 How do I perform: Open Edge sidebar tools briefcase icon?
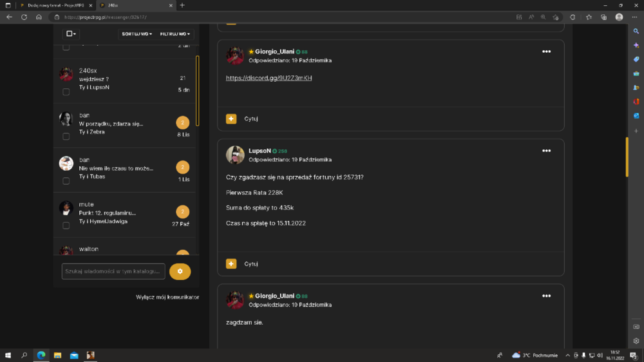[636, 73]
